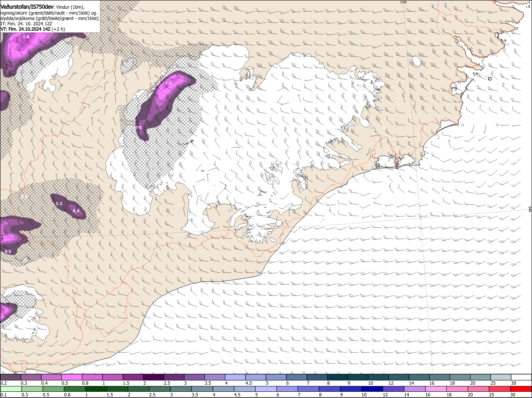Viewport: 532px width, 398px height.
Task: Click the 'IT: Fim. 24. 10. 2024 12Z' line
Action: coord(27,24)
